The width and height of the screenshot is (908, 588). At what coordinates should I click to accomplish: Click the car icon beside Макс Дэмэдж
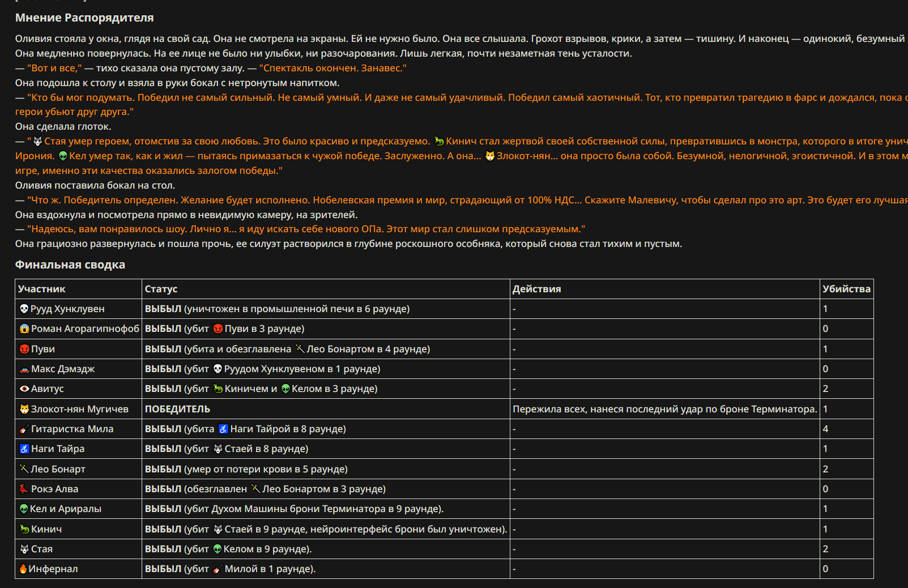pyautogui.click(x=24, y=369)
